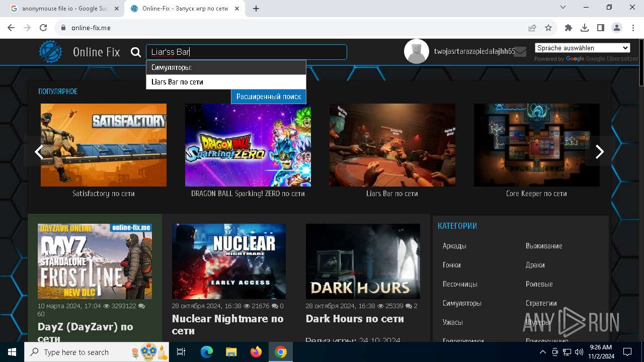Open the Nuclear Nightmare post image
644x362 pixels.
tap(229, 261)
